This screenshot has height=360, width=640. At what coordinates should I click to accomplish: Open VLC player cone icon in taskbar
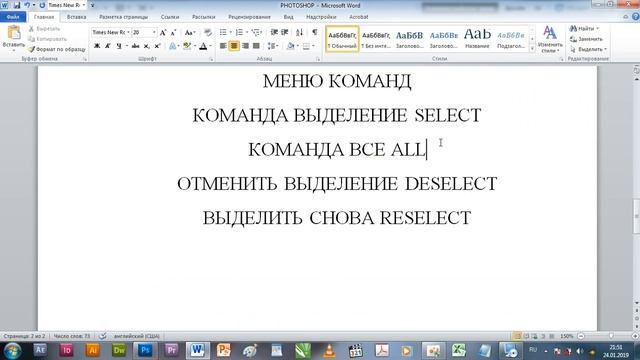pyautogui.click(x=329, y=350)
